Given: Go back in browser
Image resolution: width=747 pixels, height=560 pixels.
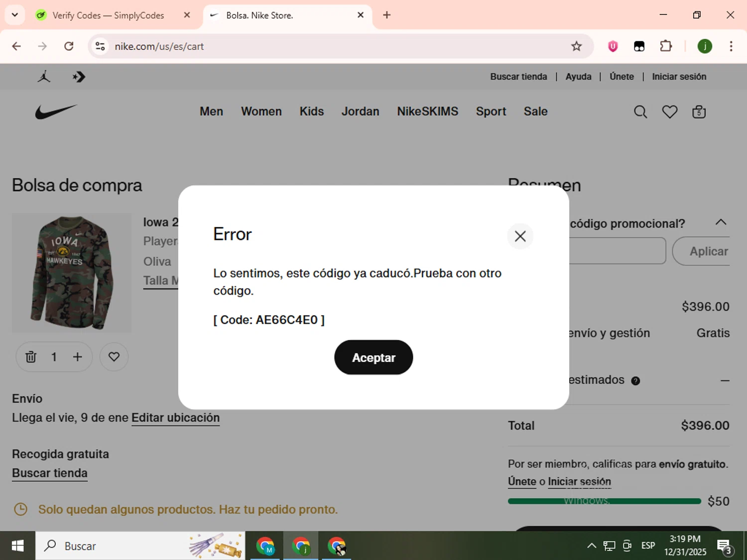Looking at the screenshot, I should (x=16, y=46).
